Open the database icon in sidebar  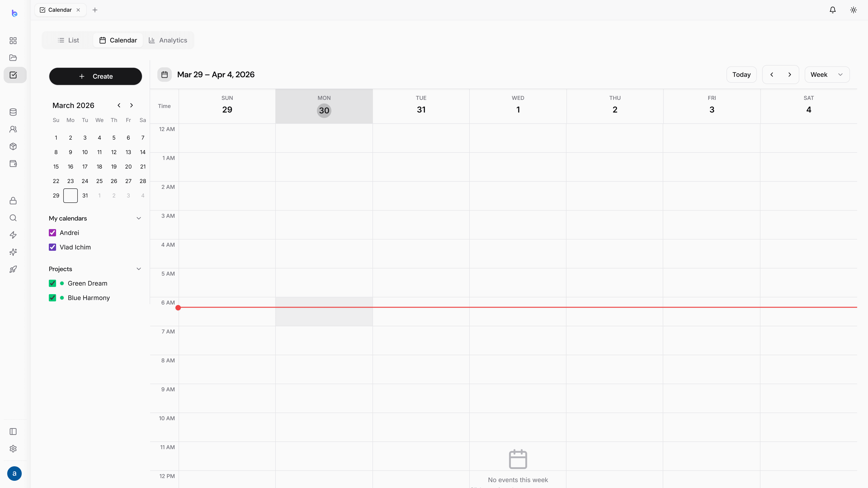[13, 112]
